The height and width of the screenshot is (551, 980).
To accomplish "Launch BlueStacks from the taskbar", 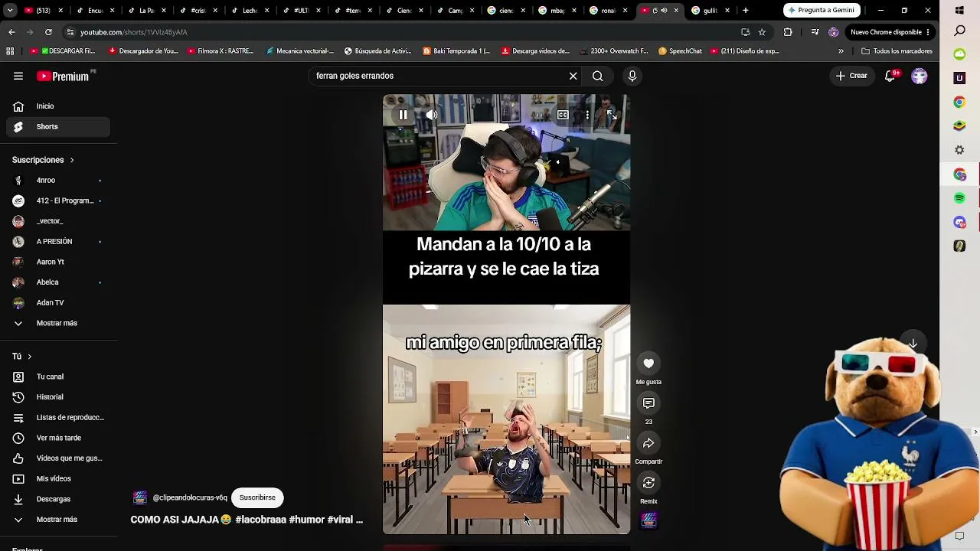I will pyautogui.click(x=959, y=126).
